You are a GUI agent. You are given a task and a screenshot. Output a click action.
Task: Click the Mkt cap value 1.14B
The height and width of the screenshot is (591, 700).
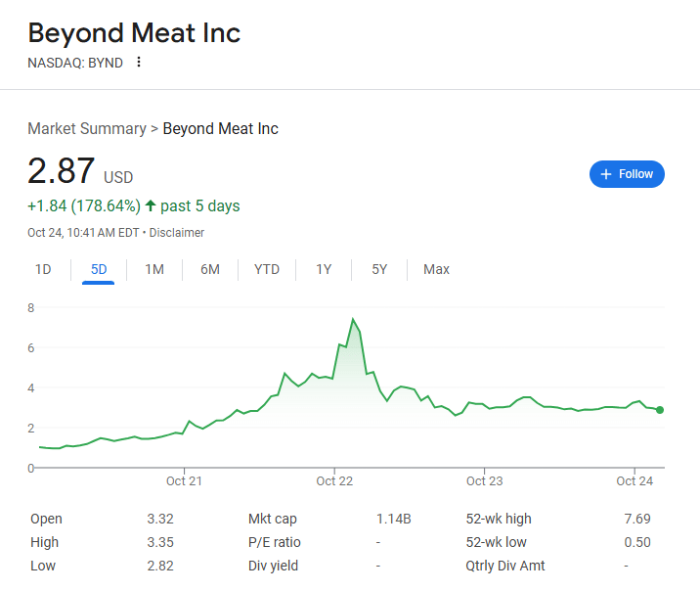click(393, 519)
